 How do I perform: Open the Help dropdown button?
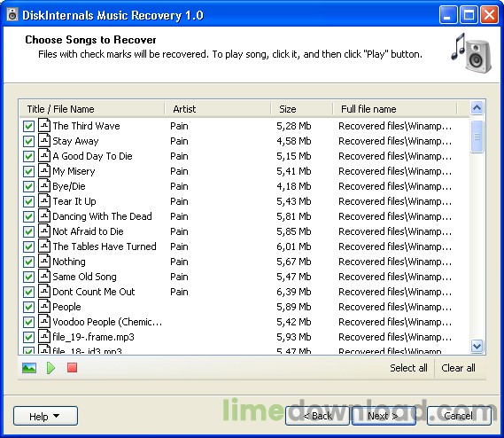tap(45, 416)
